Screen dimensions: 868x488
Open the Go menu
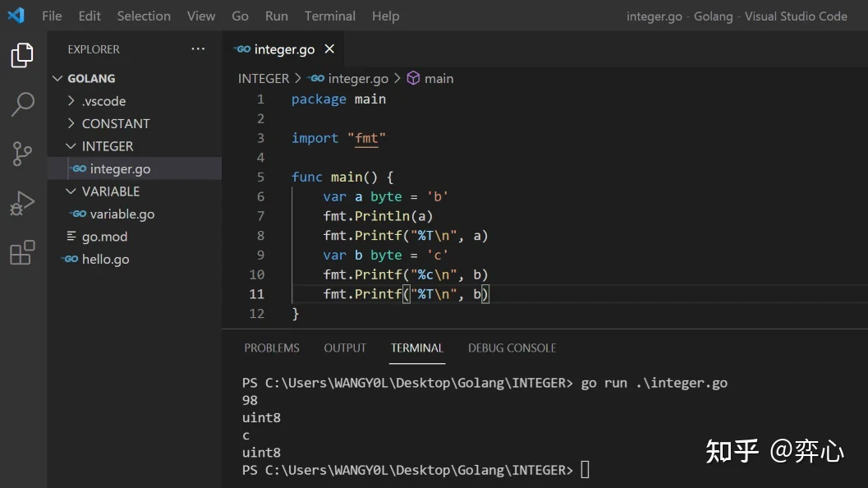click(x=241, y=16)
